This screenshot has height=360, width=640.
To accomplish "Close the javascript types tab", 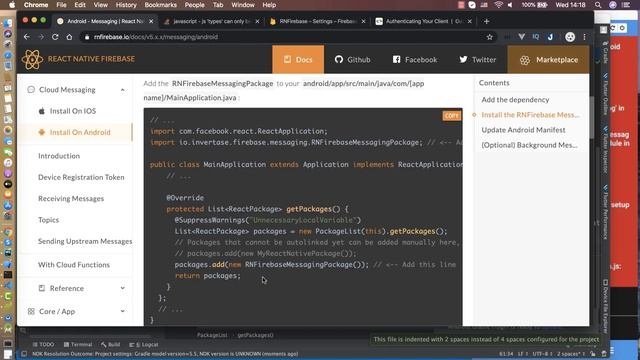I will (257, 21).
